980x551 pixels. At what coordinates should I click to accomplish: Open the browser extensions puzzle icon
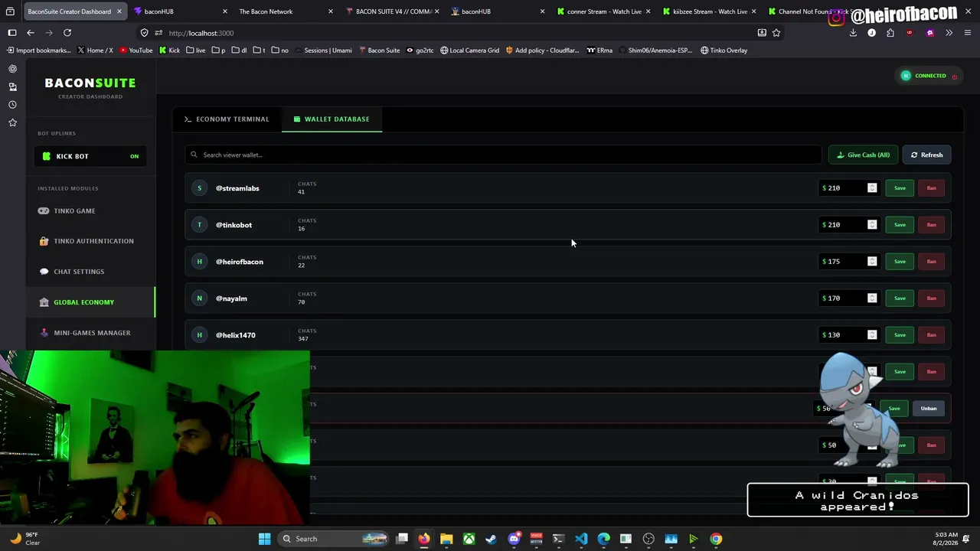click(x=890, y=33)
